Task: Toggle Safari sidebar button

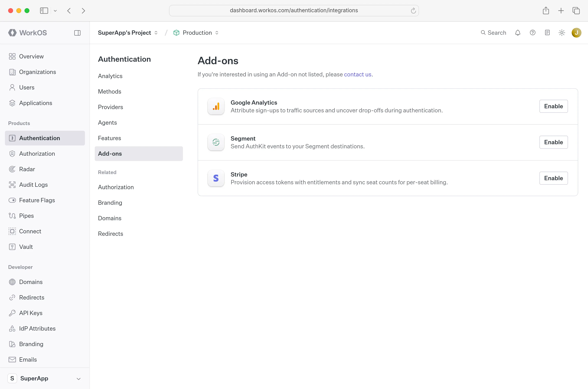Action: pyautogui.click(x=44, y=11)
